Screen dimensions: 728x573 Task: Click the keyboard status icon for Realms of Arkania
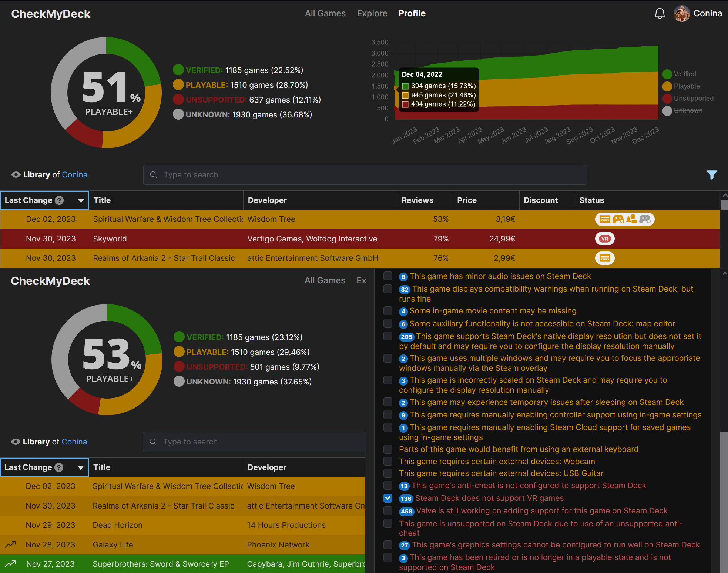pos(605,258)
